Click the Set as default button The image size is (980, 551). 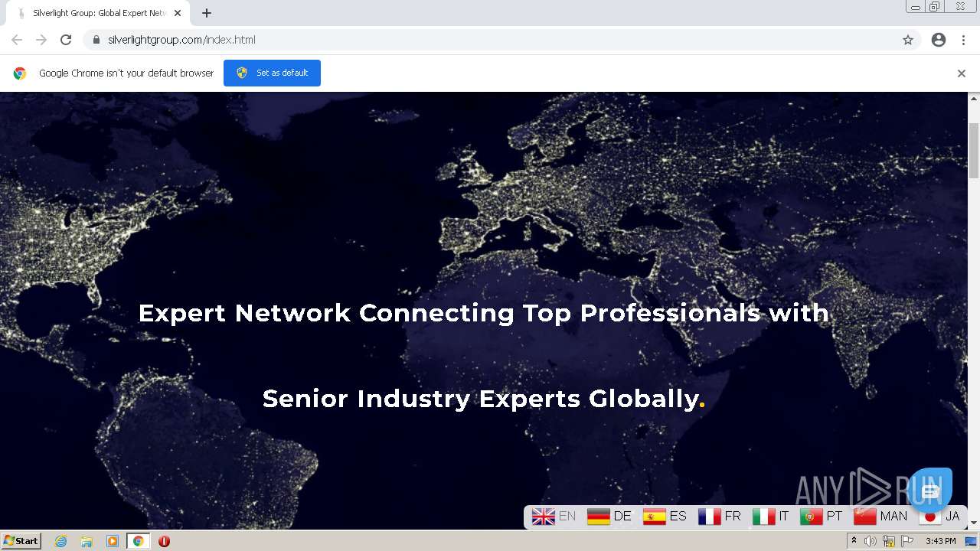point(272,73)
